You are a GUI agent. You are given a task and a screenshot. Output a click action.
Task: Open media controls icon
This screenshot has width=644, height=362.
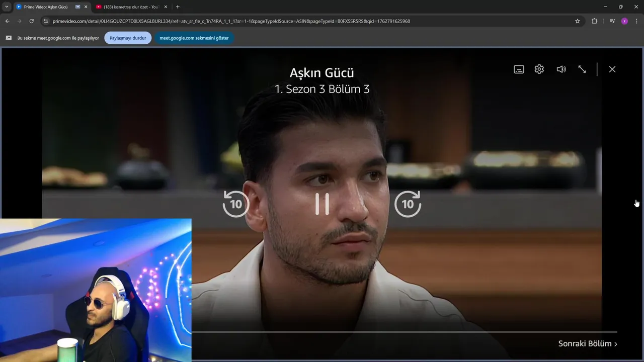612,21
